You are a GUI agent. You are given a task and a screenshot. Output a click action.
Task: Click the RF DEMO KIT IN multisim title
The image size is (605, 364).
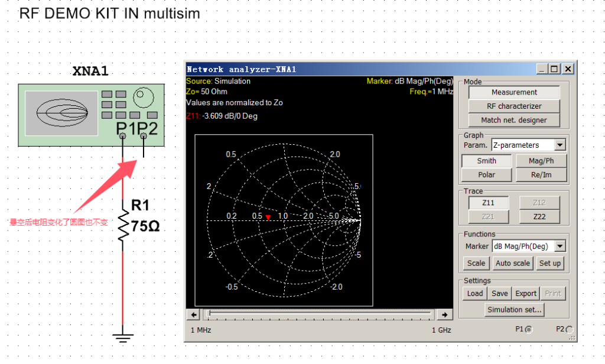pyautogui.click(x=109, y=14)
